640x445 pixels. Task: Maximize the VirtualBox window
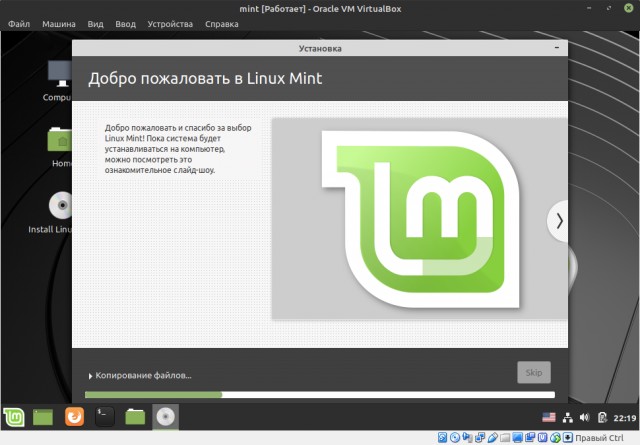(x=609, y=8)
